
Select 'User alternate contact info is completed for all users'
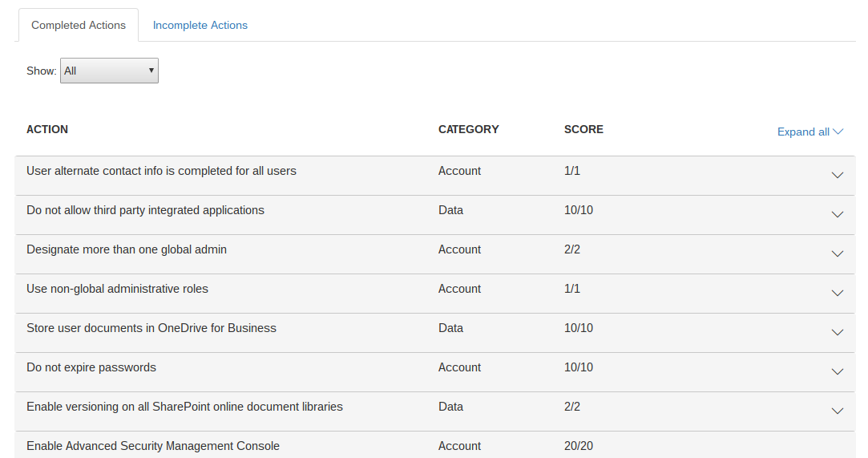click(161, 171)
